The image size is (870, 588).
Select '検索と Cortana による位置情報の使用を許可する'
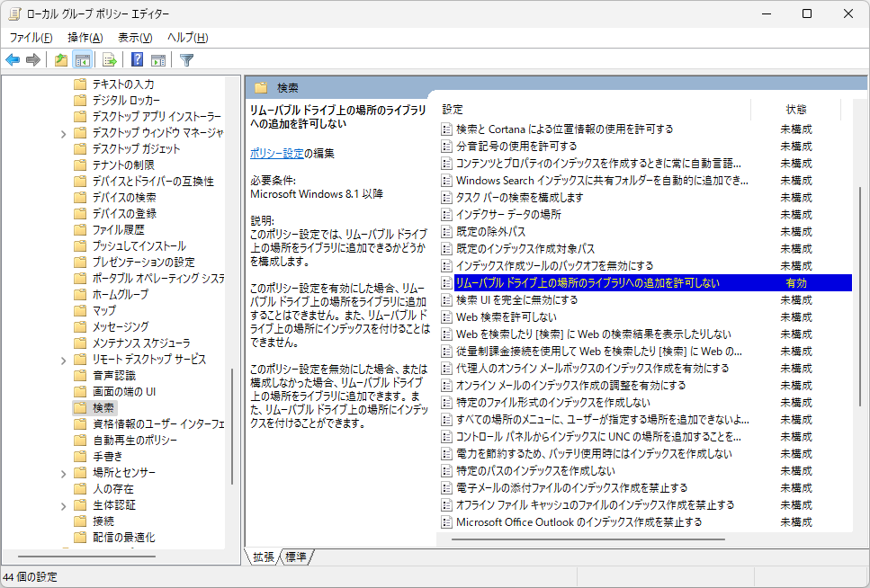[564, 129]
